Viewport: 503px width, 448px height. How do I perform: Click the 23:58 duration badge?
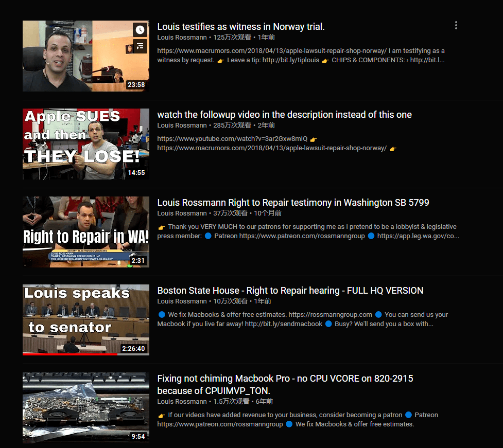click(136, 85)
